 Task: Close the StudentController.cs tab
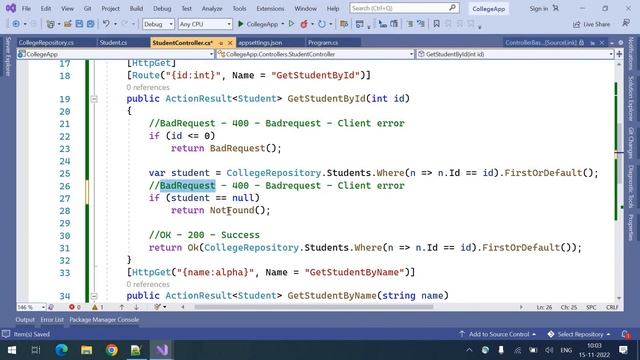tap(230, 42)
